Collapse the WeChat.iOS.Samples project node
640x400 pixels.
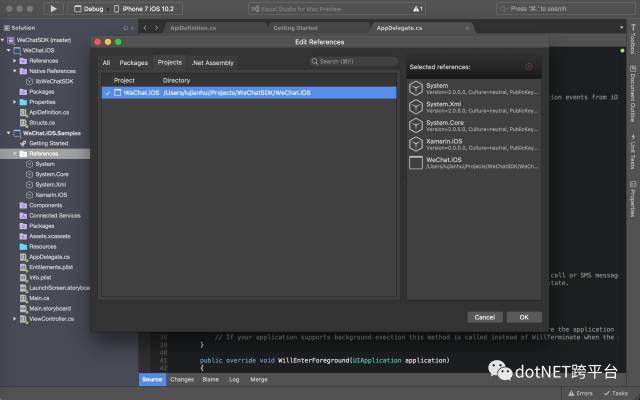coord(9,133)
